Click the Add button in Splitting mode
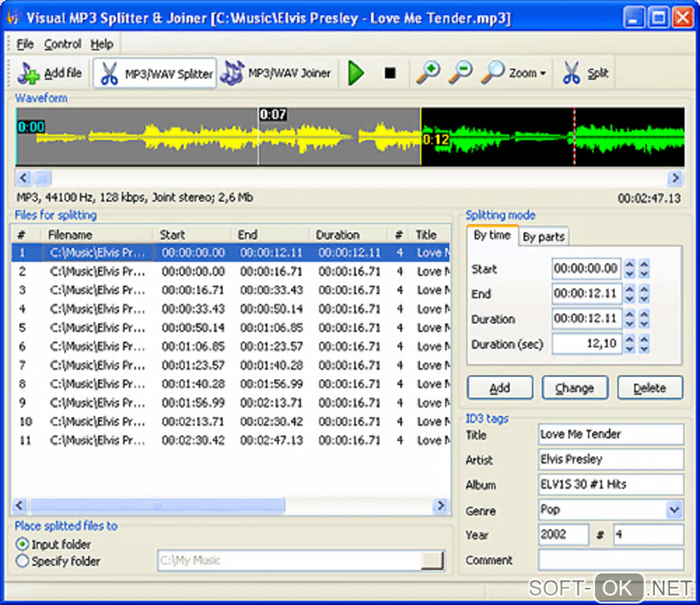Viewport: 700px width, 605px height. [500, 388]
